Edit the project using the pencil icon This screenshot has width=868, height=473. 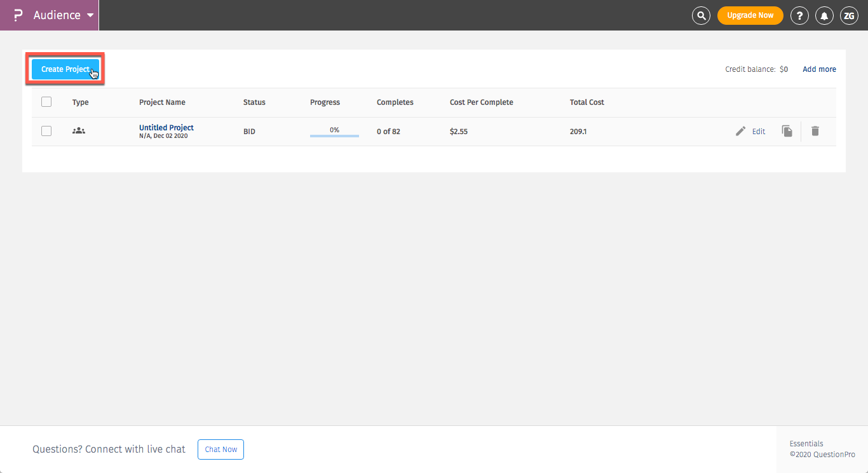(740, 131)
